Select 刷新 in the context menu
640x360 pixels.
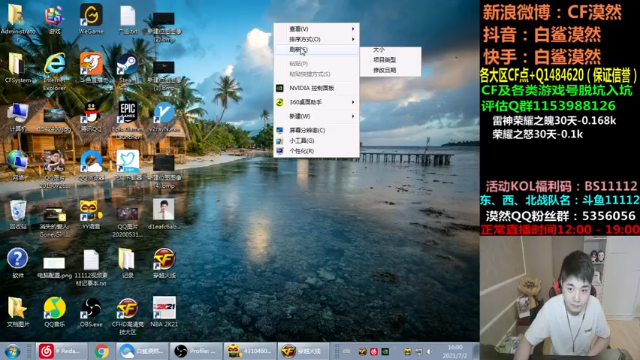(316, 49)
